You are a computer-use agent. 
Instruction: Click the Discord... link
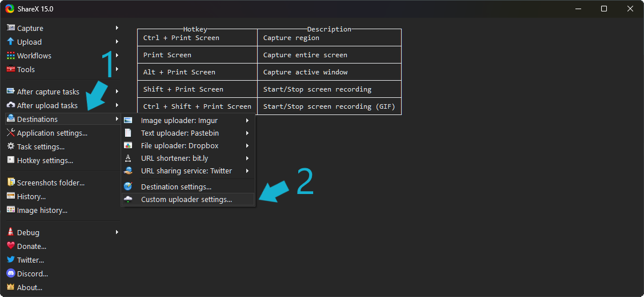pos(33,274)
